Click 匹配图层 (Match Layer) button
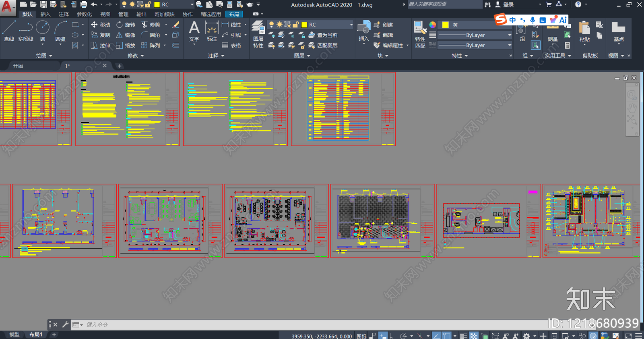 tap(323, 46)
